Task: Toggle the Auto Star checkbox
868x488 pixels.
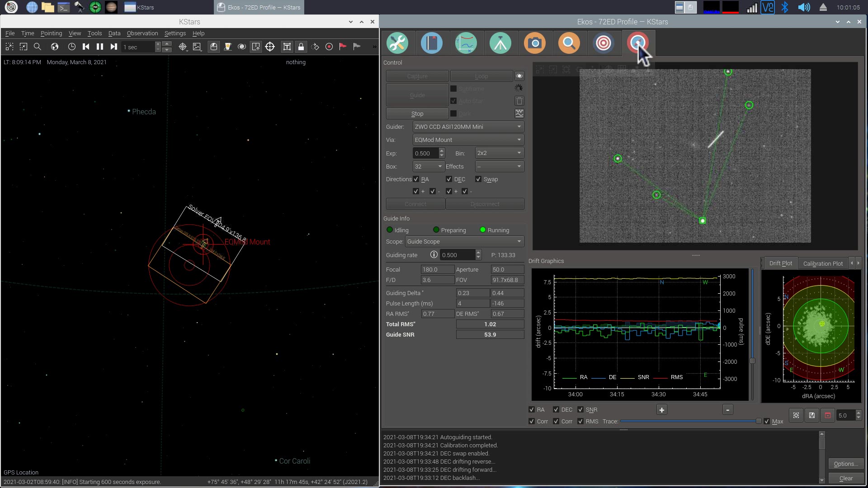Action: (x=453, y=101)
